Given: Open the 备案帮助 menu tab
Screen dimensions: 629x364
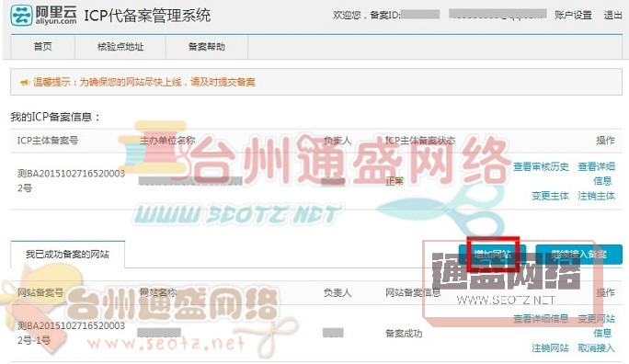Looking at the screenshot, I should tap(207, 47).
